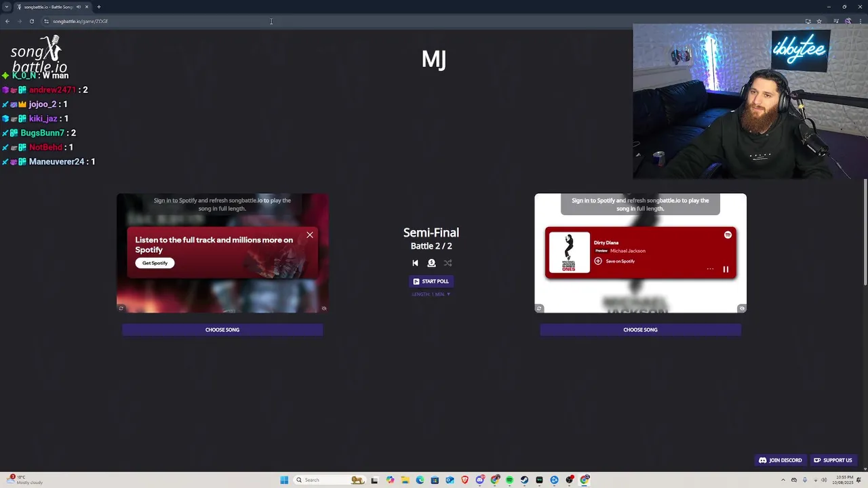Open the Steam taskbar icon

coord(524,480)
